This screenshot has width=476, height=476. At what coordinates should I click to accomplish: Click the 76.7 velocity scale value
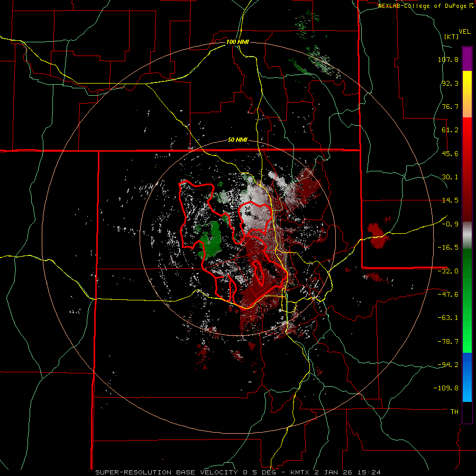tap(450, 106)
